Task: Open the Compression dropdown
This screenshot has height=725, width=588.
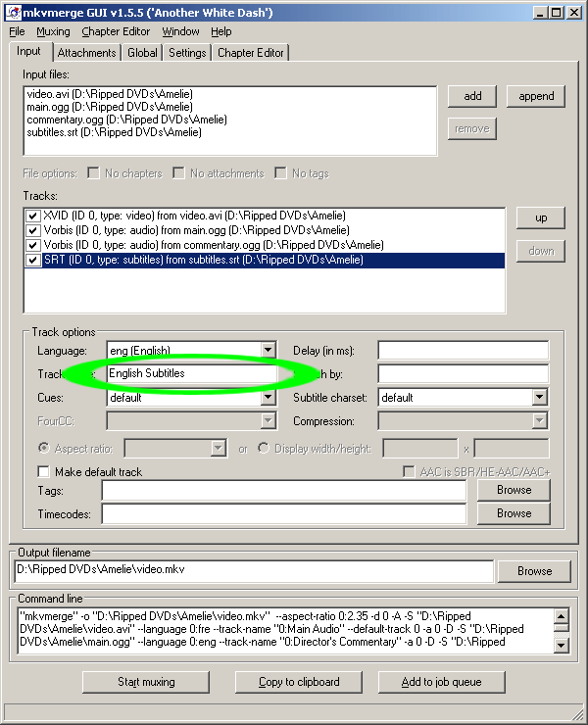Action: (539, 420)
